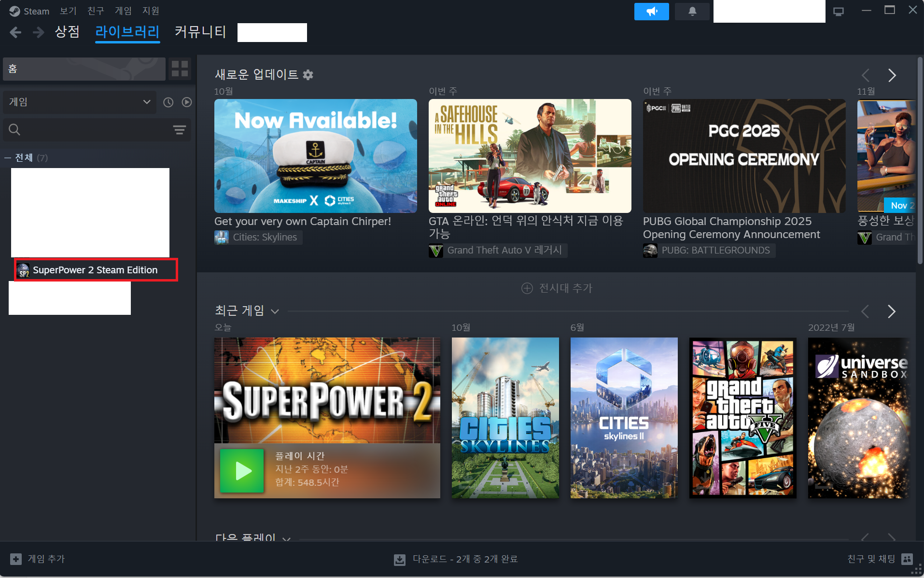This screenshot has height=578, width=924.
Task: Switch to the 상점 tab
Action: (67, 32)
